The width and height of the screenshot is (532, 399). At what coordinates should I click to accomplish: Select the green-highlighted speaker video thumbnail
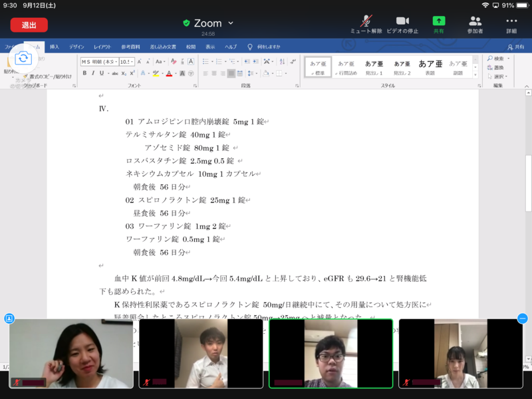tap(331, 354)
